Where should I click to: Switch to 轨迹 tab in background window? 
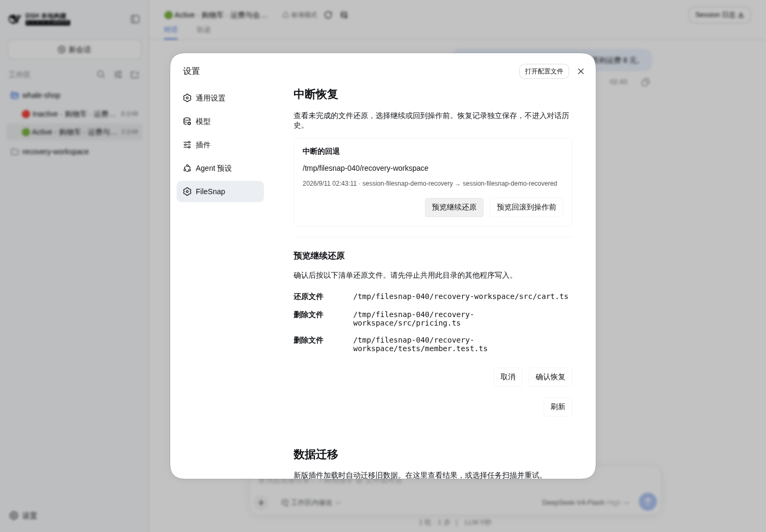tap(204, 30)
